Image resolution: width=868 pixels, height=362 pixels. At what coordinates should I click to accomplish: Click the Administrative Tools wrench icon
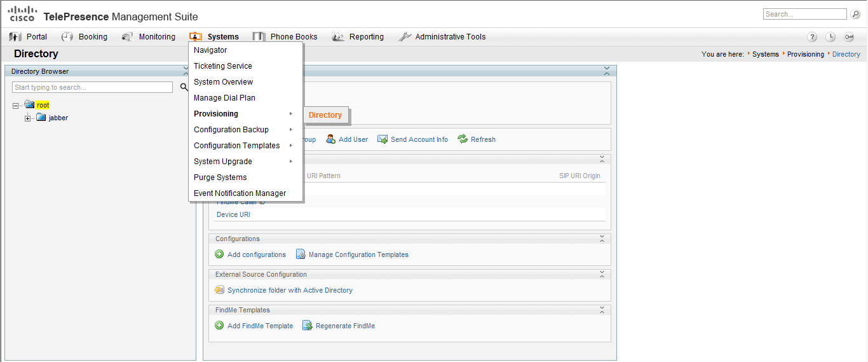[x=405, y=37]
